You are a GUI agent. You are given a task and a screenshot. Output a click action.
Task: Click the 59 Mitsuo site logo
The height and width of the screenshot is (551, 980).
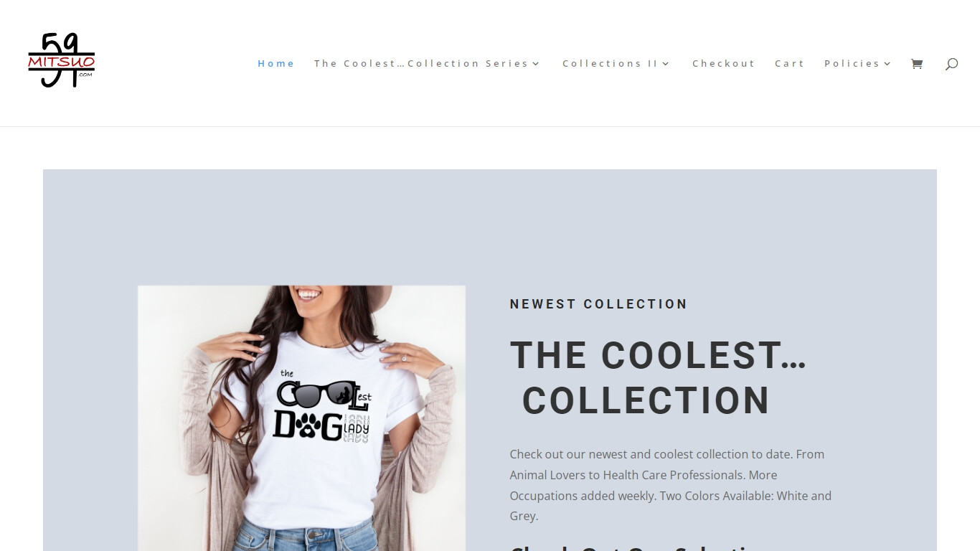tap(62, 60)
